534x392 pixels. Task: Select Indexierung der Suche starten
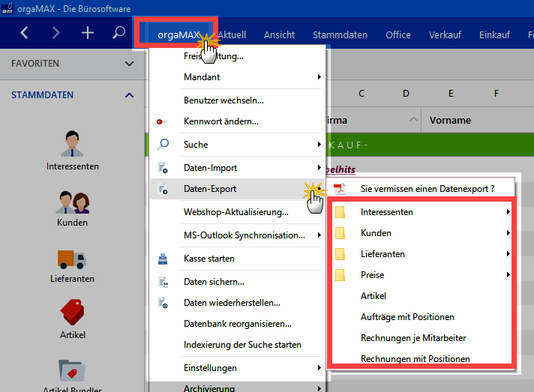(x=238, y=345)
